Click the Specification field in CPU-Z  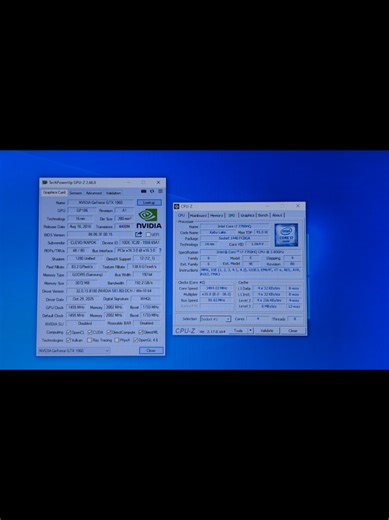coord(251,252)
